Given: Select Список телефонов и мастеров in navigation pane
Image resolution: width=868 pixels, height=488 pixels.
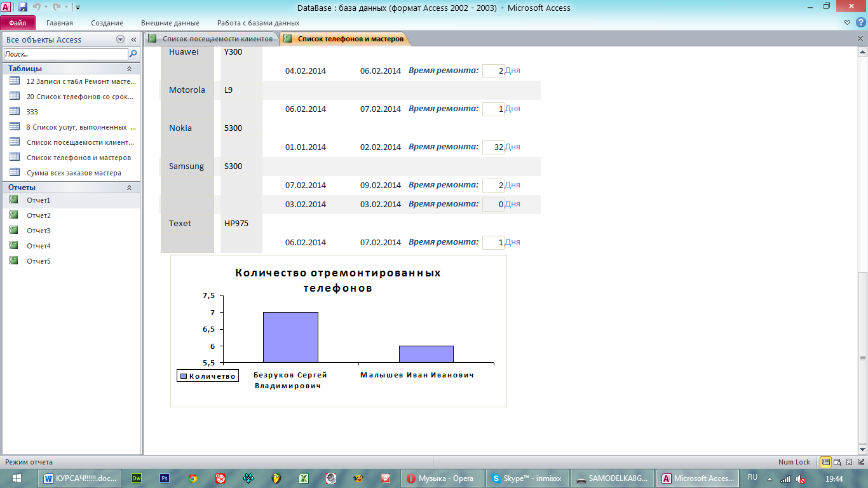Looking at the screenshot, I should click(71, 158).
